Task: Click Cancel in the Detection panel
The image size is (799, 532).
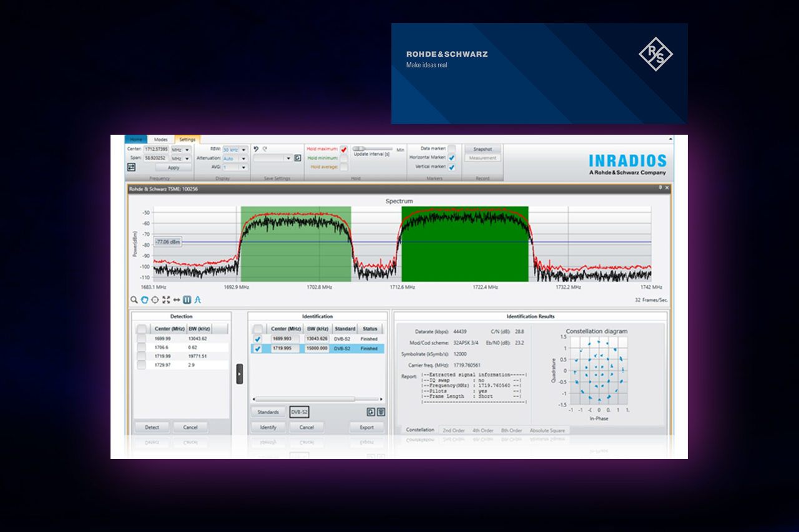Action: click(x=190, y=427)
